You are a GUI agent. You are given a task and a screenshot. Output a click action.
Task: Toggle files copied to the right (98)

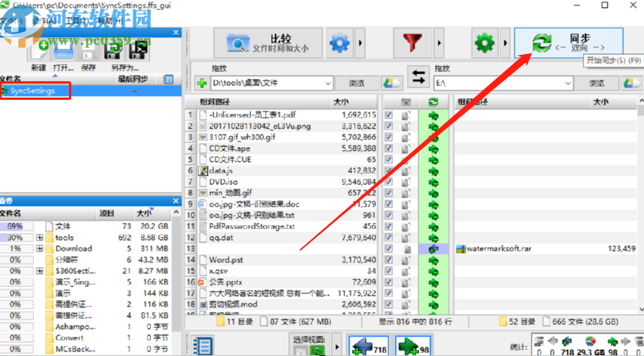(x=412, y=346)
